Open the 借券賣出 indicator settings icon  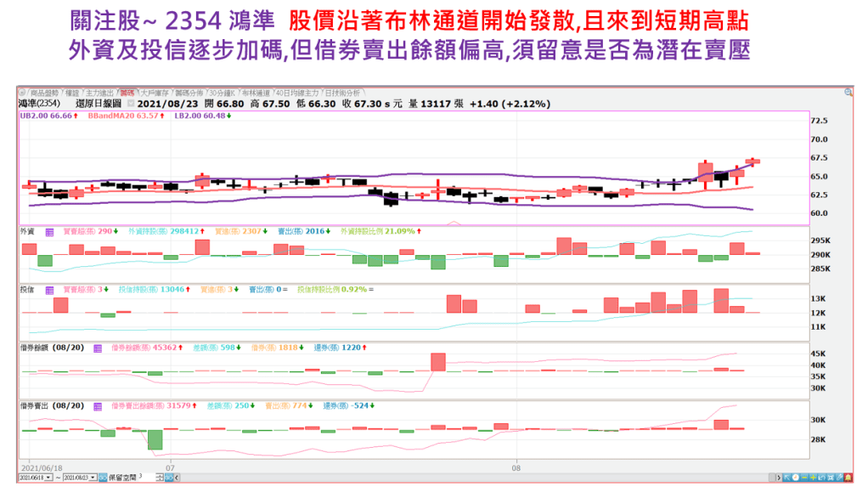pyautogui.click(x=98, y=405)
